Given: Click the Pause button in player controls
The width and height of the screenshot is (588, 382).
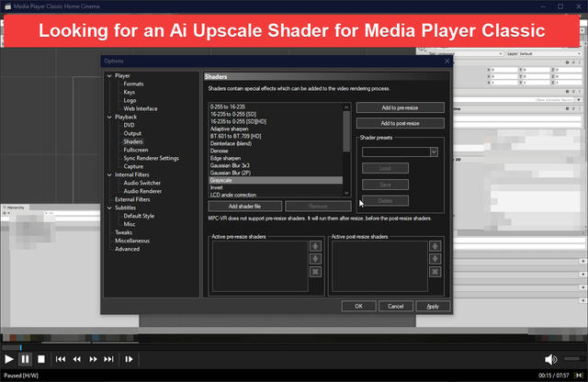Looking at the screenshot, I should (25, 359).
